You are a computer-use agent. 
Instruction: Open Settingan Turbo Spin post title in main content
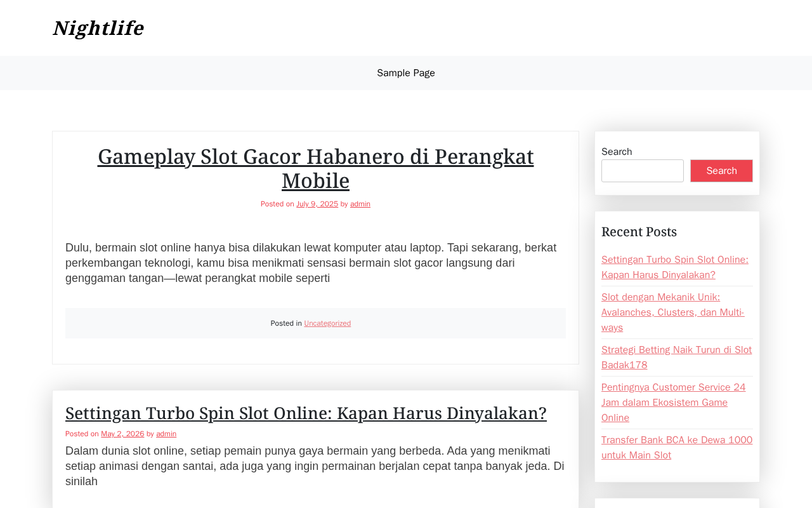point(306,413)
